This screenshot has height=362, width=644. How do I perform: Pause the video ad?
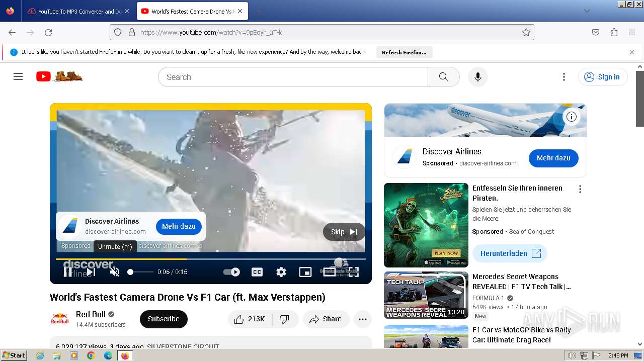[67, 272]
